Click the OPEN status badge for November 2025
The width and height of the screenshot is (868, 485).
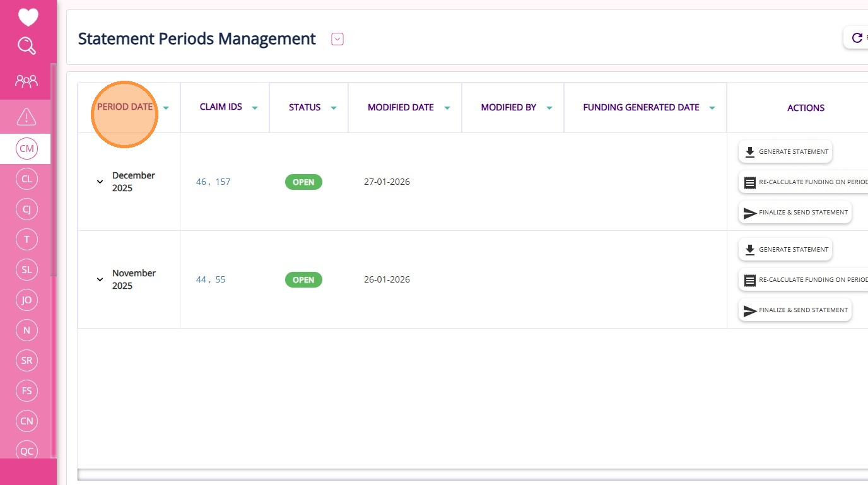coord(303,279)
